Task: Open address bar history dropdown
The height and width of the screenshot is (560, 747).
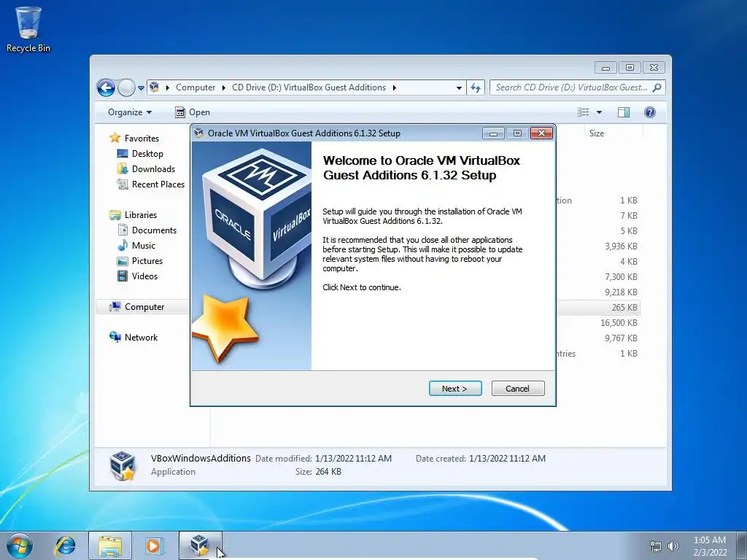Action: click(459, 88)
